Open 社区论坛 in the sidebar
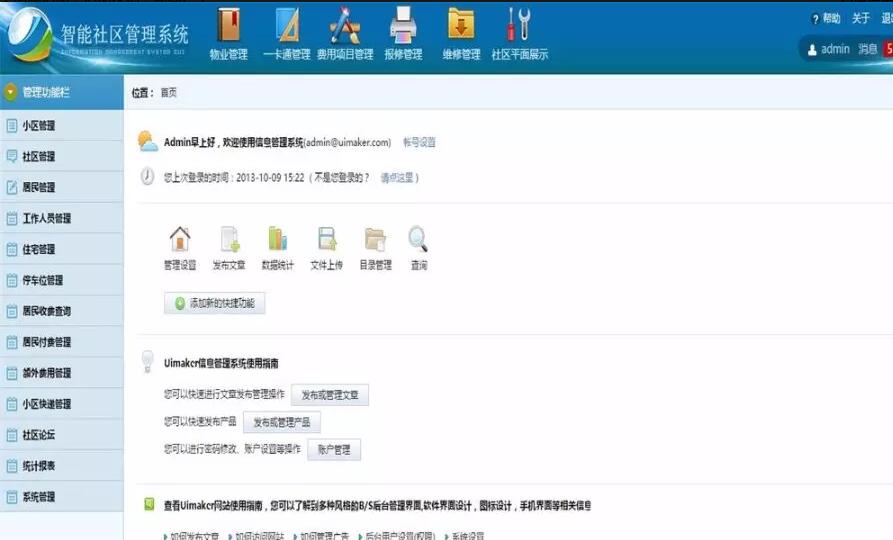The width and height of the screenshot is (893, 540). point(62,435)
